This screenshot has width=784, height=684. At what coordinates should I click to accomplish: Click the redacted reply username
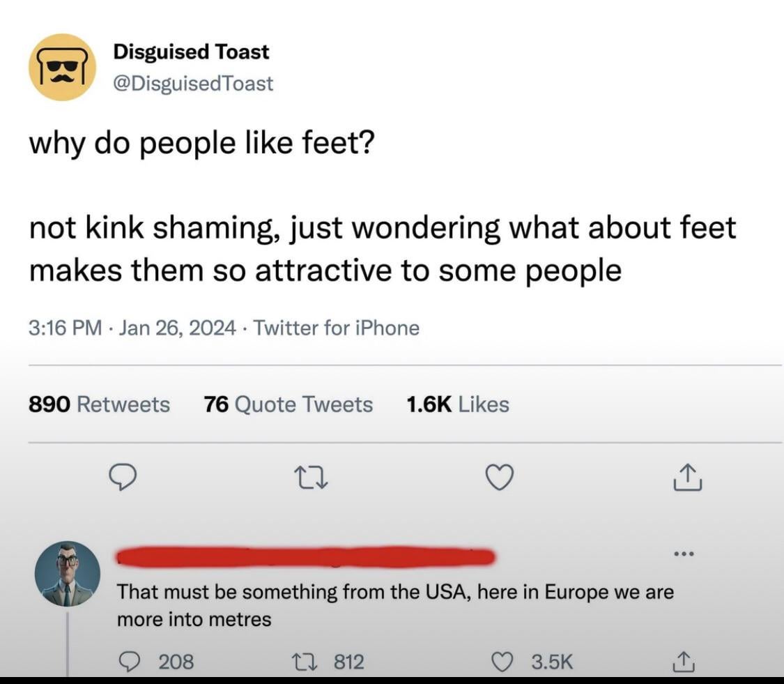305,557
